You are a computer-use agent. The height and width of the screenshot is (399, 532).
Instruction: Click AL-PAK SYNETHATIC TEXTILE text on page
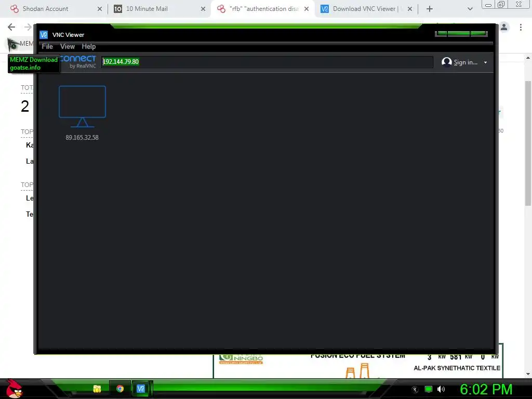coord(457,368)
